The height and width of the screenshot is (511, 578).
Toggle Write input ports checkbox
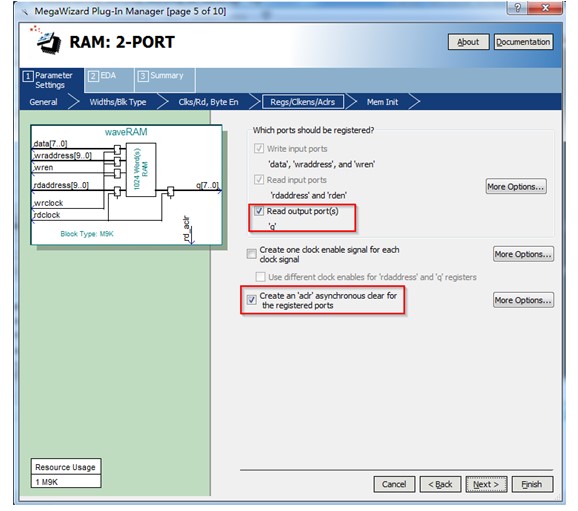click(x=259, y=149)
